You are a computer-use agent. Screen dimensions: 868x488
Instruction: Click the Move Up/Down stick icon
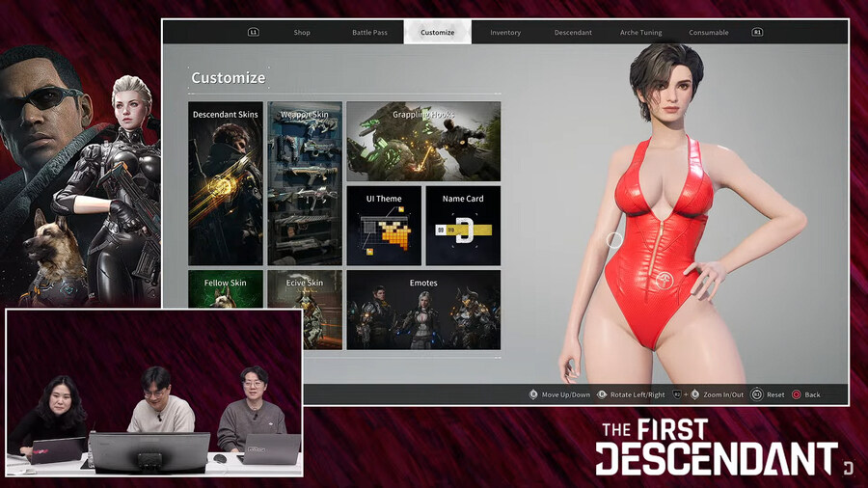coord(533,394)
